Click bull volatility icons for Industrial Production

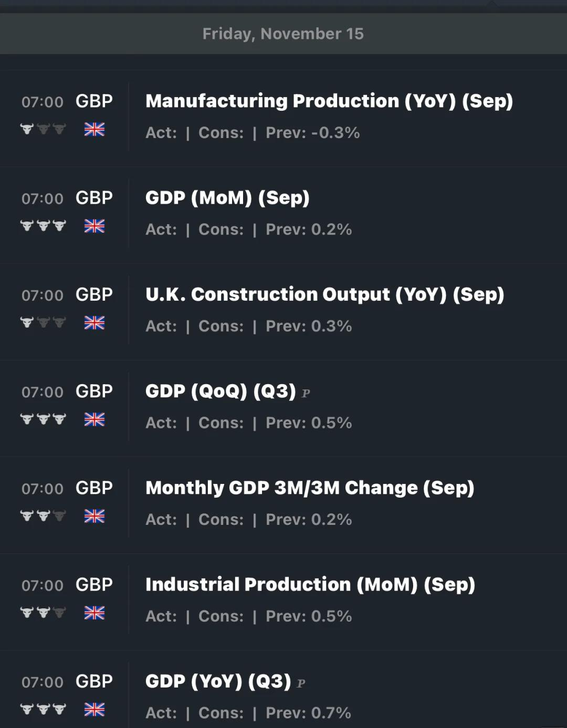coord(43,613)
